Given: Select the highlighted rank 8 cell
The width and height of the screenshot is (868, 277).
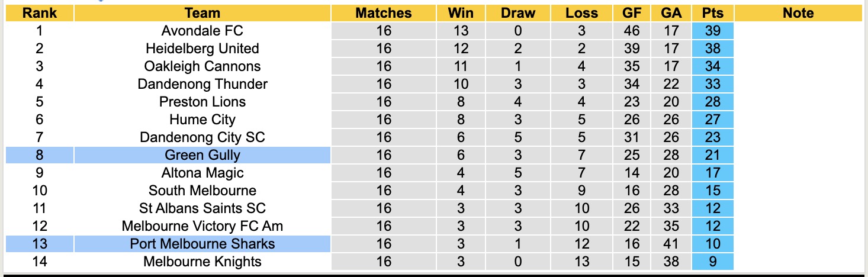Looking at the screenshot, I should (x=39, y=155).
